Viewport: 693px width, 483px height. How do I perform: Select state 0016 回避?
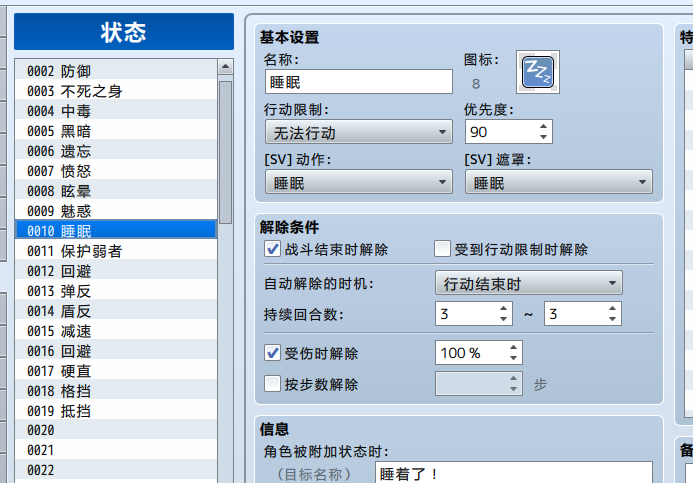coord(116,351)
